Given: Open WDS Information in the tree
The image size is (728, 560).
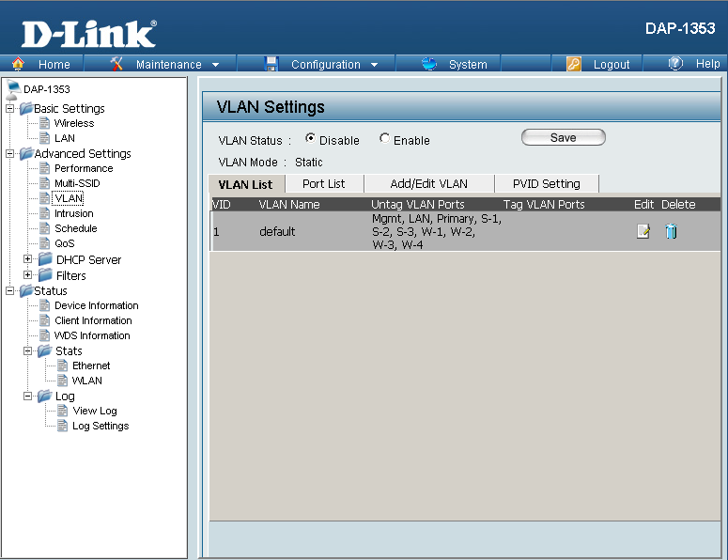Looking at the screenshot, I should [x=92, y=335].
